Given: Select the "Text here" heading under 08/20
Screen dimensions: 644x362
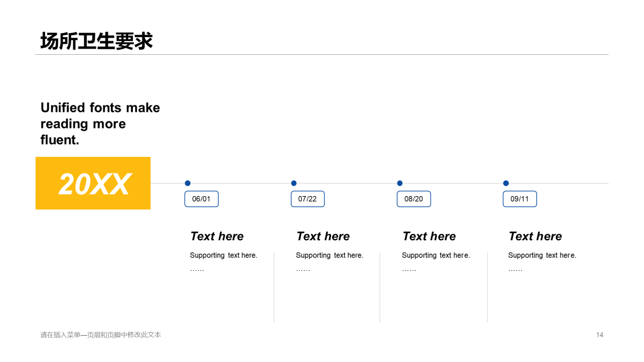Looking at the screenshot, I should coord(429,236).
